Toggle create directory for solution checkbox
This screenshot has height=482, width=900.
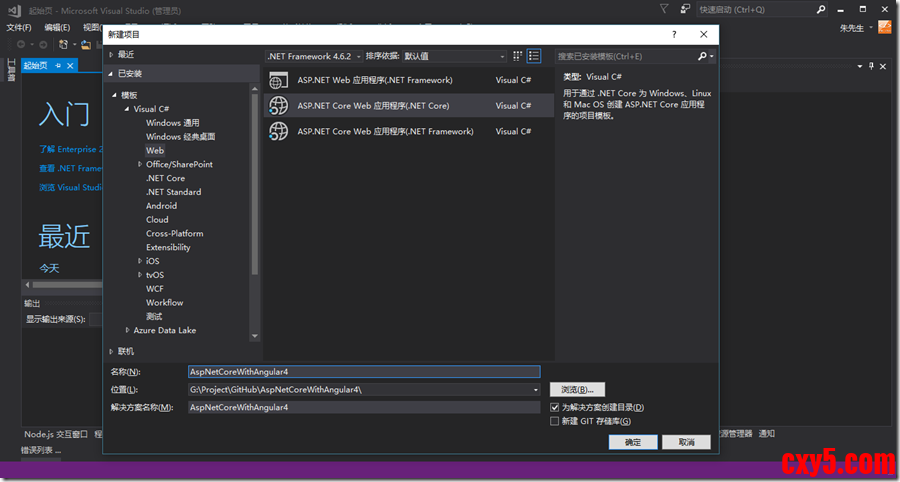click(554, 407)
